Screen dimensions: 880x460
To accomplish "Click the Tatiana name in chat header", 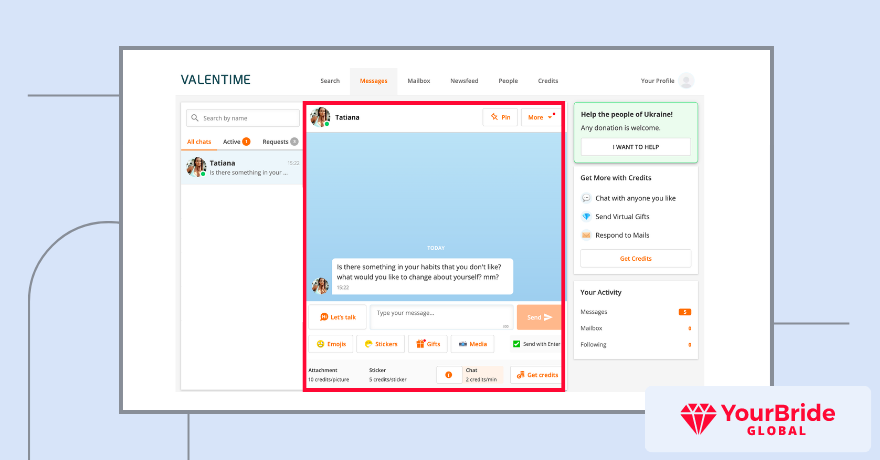I will click(x=347, y=117).
